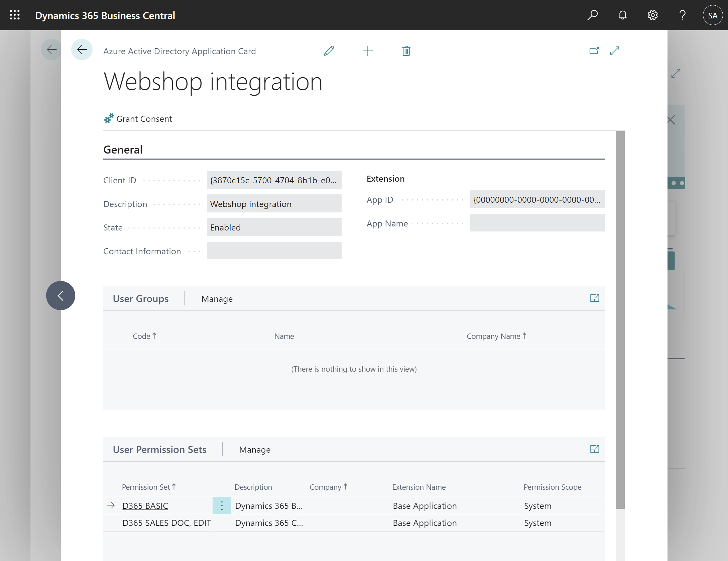The image size is (728, 561).
Task: Click the Client ID field
Action: pos(274,180)
